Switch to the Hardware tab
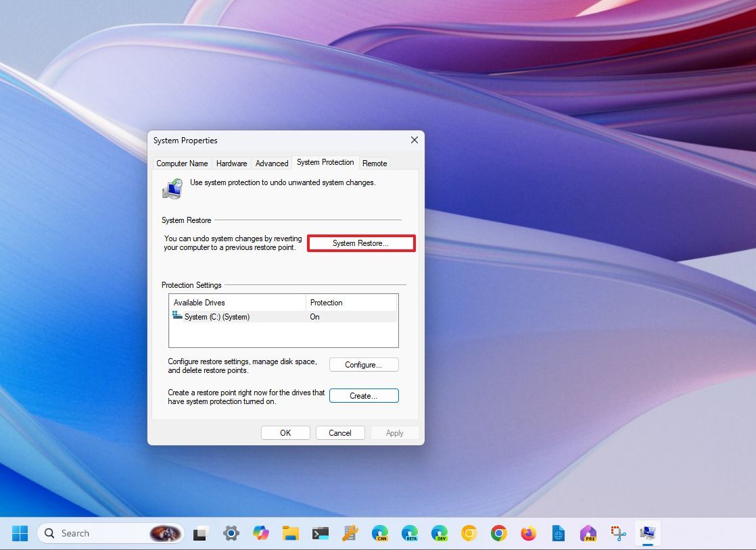The height and width of the screenshot is (550, 756). click(x=231, y=163)
